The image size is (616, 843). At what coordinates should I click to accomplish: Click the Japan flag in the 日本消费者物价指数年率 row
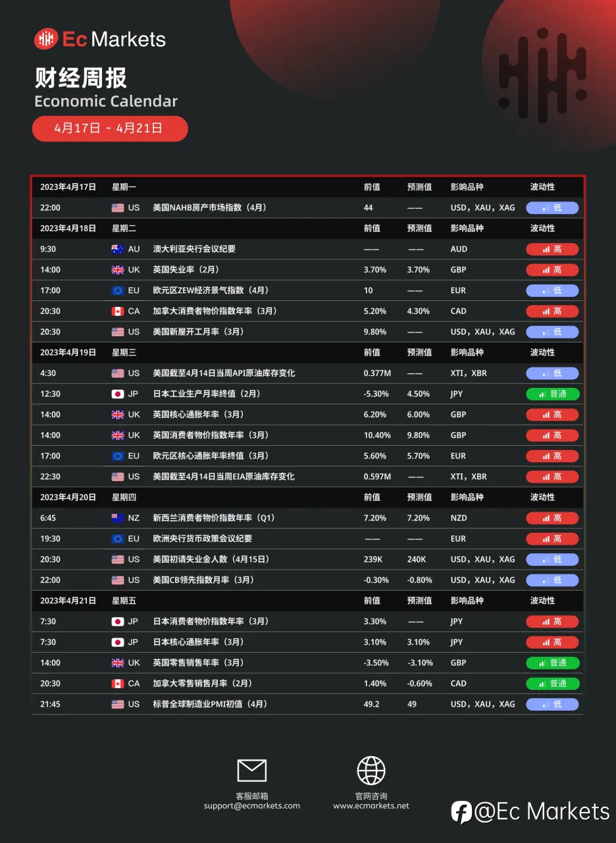(x=118, y=622)
